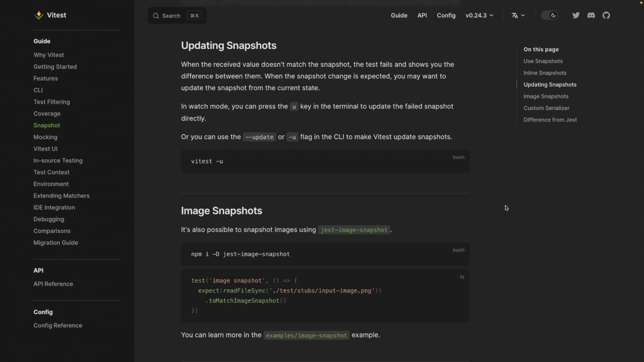Open Comparisons sidebar page
644x362 pixels.
pyautogui.click(x=52, y=231)
